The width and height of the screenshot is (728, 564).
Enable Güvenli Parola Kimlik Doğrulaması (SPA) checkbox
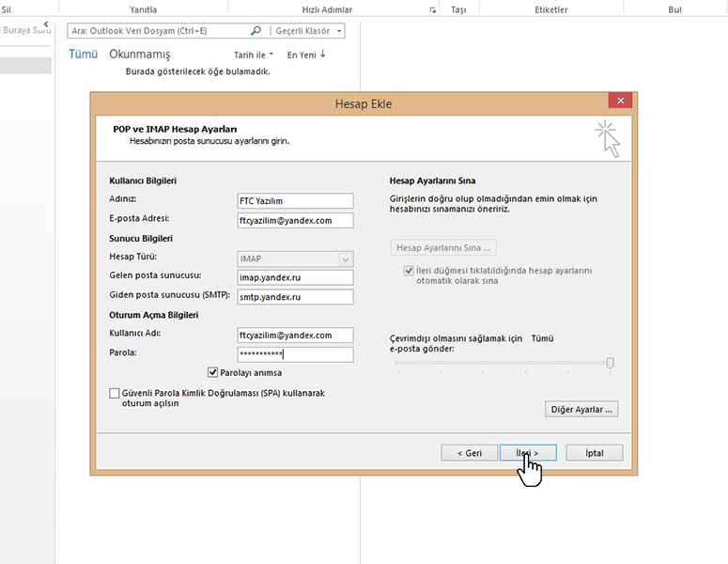point(115,393)
